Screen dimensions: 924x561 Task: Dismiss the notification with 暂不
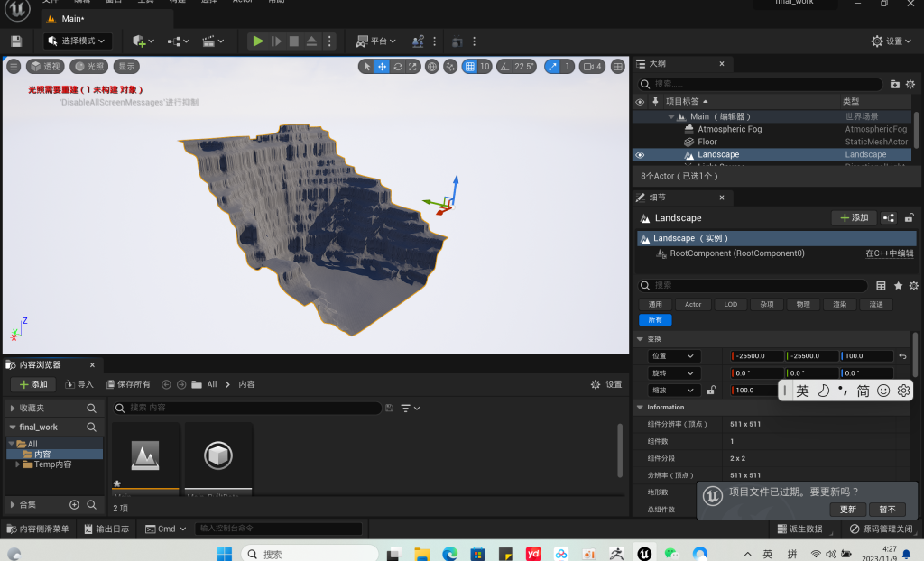click(x=887, y=510)
